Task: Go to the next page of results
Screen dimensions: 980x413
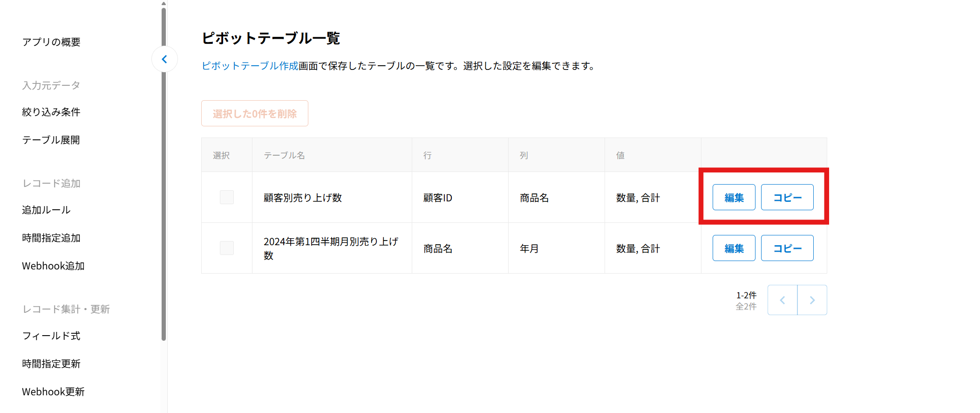Action: pos(812,300)
